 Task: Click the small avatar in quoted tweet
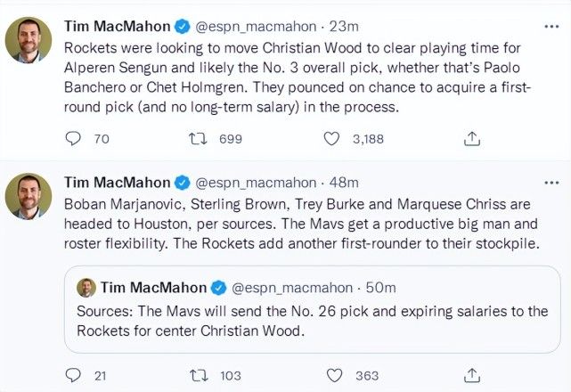(x=86, y=287)
